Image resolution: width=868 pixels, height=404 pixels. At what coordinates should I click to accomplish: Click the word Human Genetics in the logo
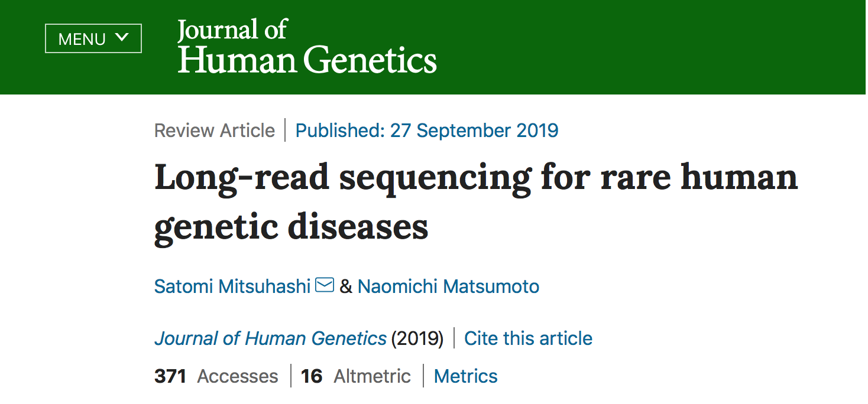click(307, 59)
